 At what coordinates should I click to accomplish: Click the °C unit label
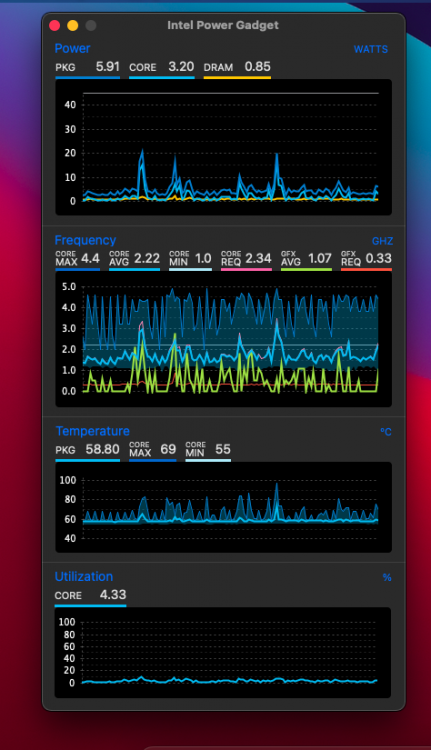pos(386,432)
